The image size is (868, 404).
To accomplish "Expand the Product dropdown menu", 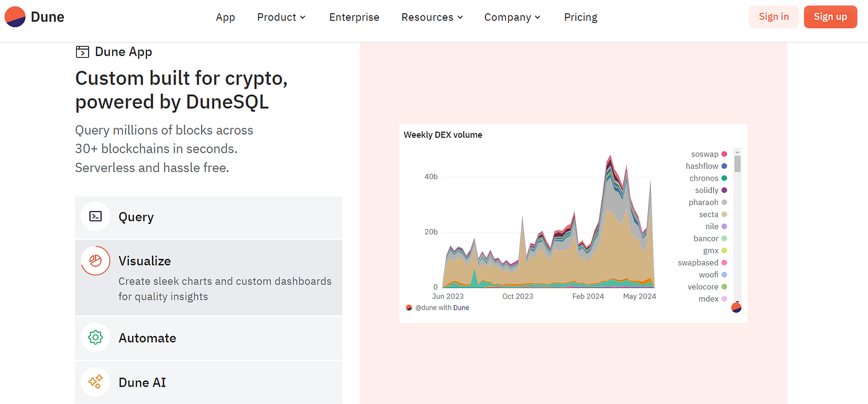I will (x=281, y=17).
